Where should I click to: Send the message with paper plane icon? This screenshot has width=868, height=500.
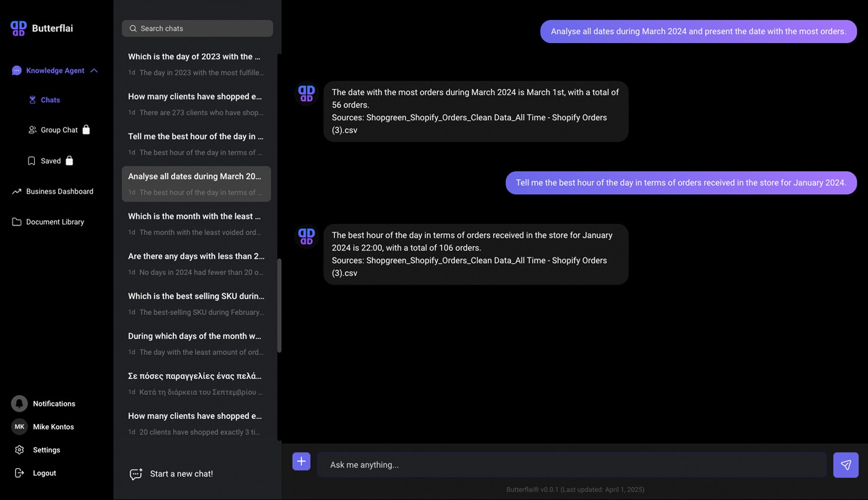click(x=846, y=465)
